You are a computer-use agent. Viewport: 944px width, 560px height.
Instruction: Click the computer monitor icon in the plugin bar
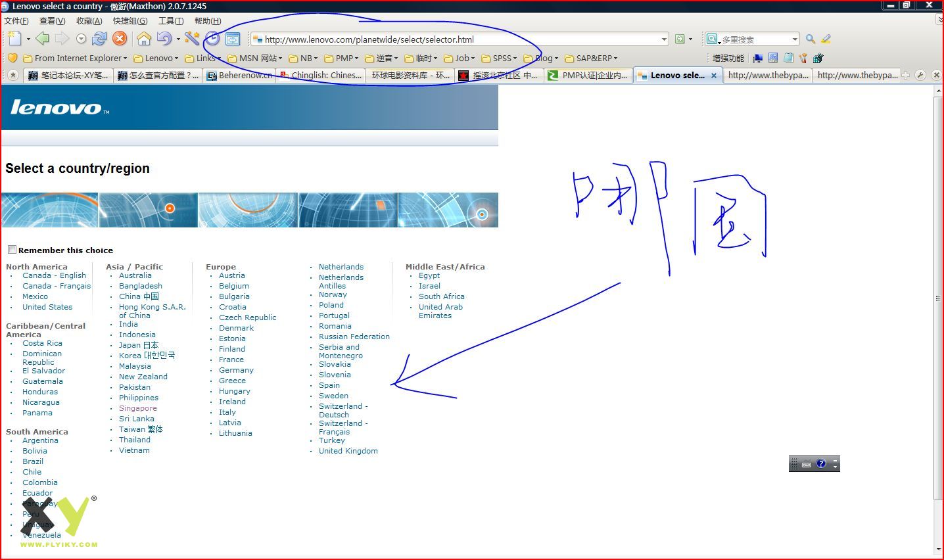(758, 58)
